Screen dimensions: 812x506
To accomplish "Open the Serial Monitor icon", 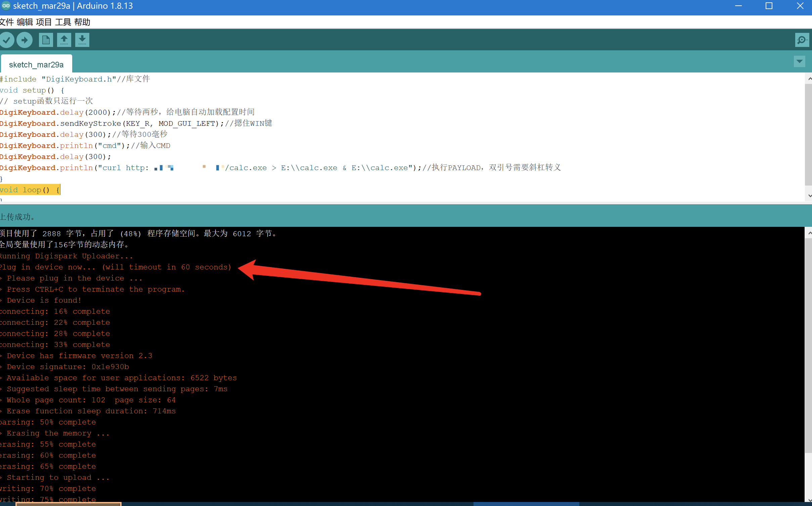I will point(802,40).
